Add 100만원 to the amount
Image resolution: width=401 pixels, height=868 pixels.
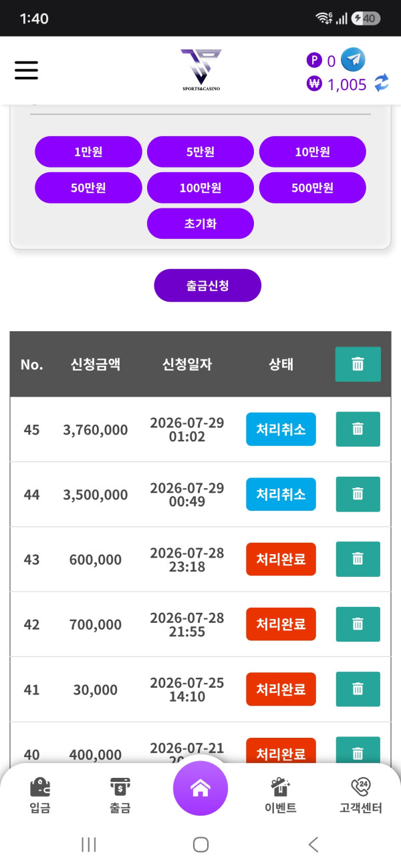point(200,188)
